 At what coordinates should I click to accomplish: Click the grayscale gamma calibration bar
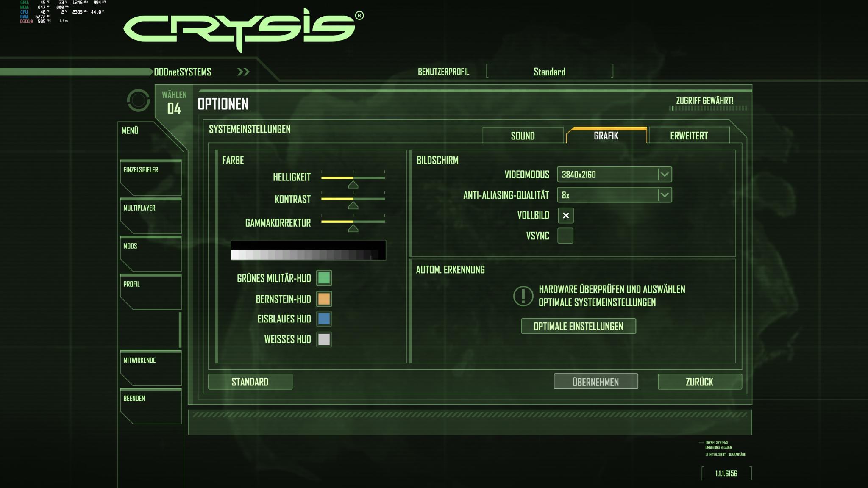[308, 250]
